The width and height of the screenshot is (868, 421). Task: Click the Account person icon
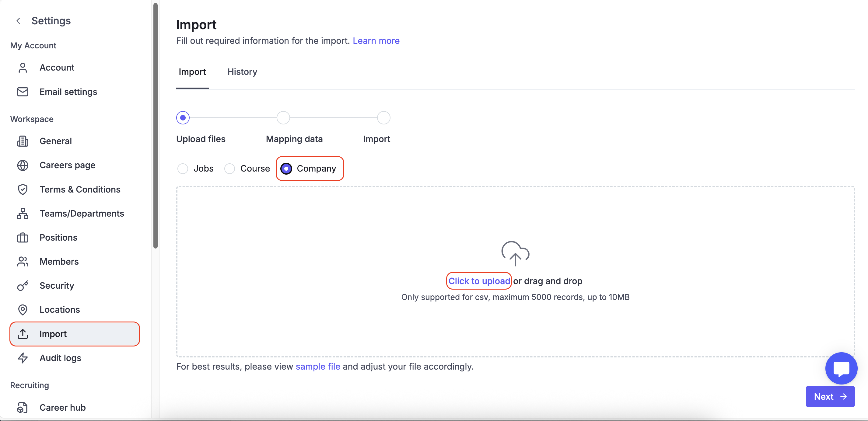pos(23,68)
